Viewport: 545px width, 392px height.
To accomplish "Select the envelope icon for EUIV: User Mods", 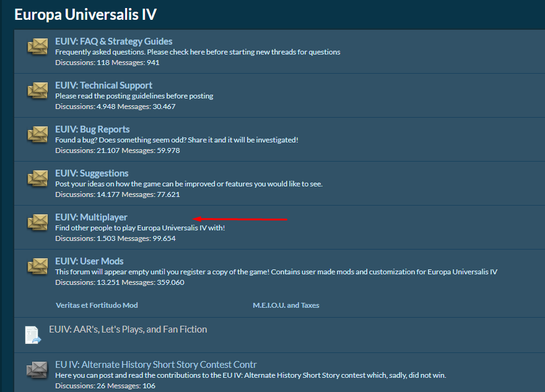I will (x=38, y=267).
